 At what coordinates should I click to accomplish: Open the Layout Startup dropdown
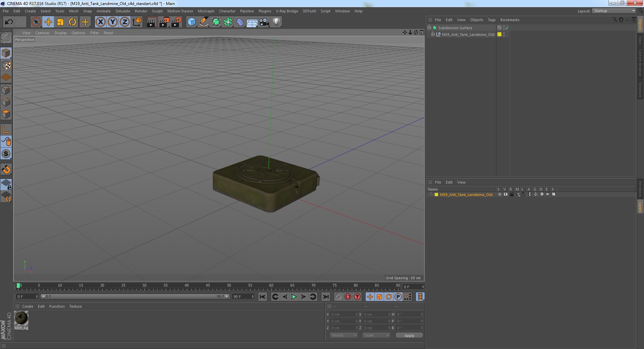614,11
